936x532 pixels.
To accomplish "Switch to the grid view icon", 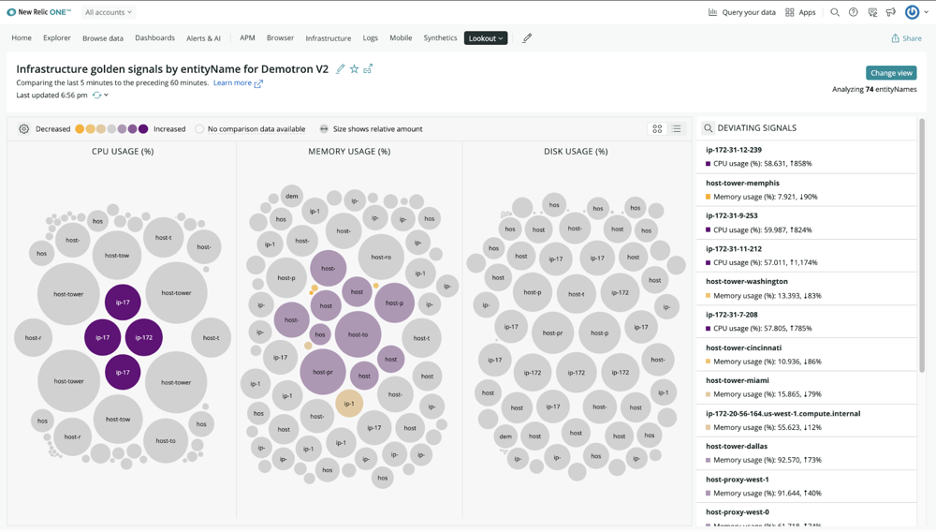I will point(657,129).
